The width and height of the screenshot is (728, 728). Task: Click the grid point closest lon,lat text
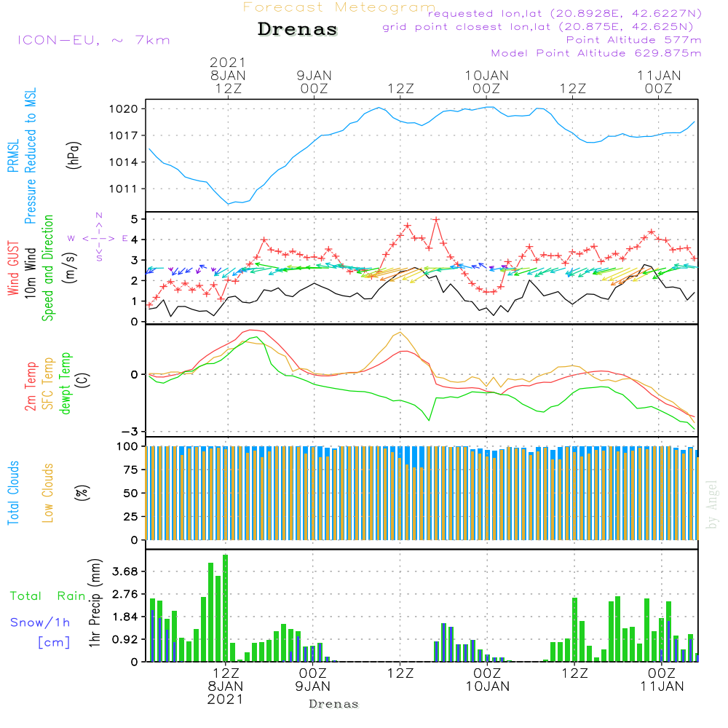click(538, 27)
